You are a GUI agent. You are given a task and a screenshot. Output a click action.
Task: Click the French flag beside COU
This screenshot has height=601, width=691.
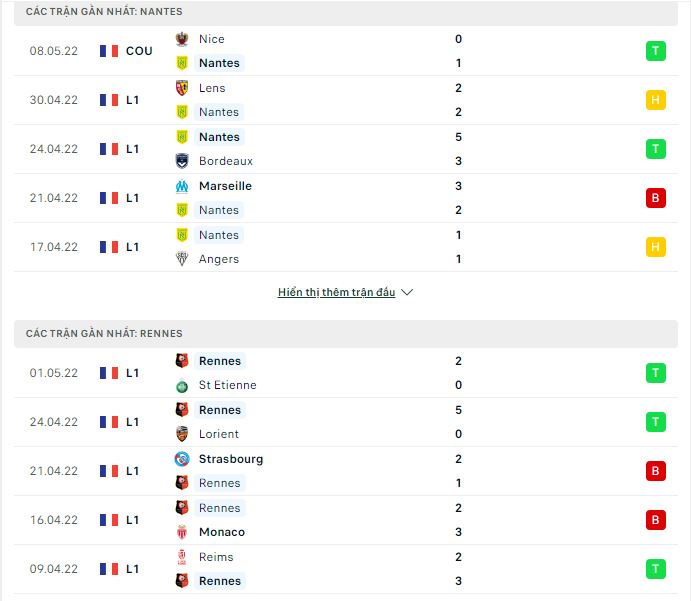109,51
